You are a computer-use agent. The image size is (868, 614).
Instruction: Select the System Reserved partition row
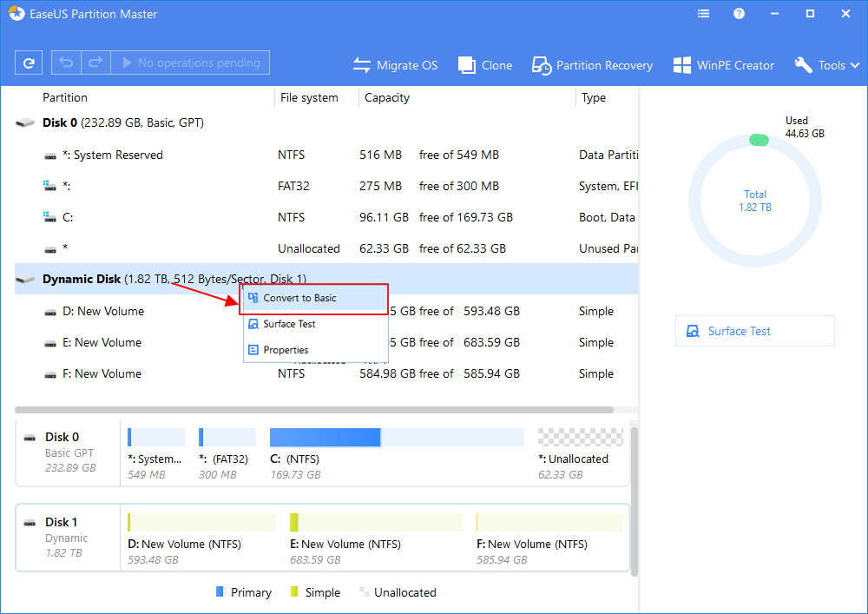(x=326, y=155)
